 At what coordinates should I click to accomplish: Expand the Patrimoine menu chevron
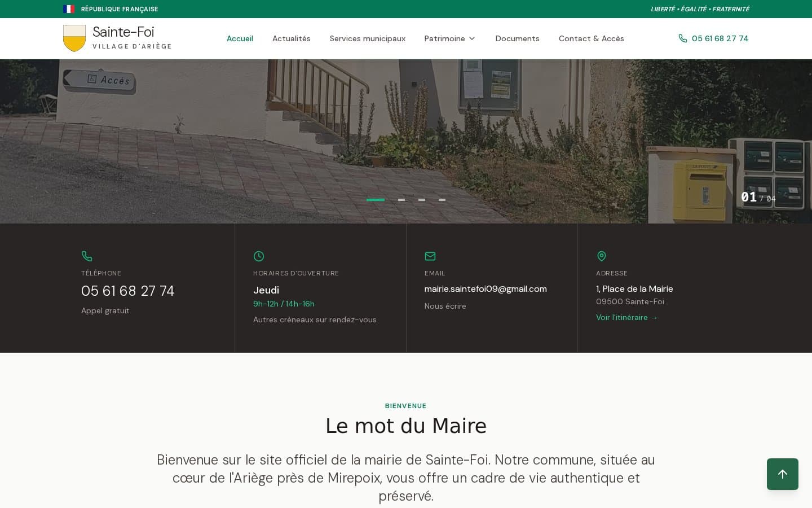(x=472, y=38)
